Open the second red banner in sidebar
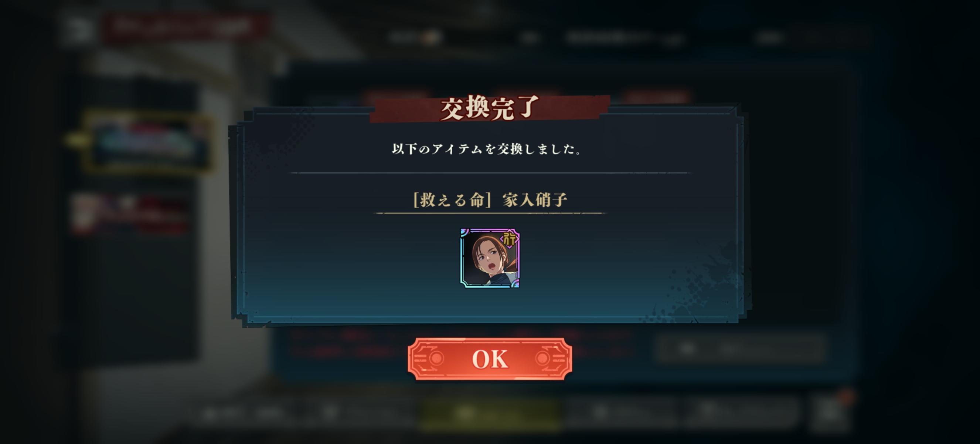The height and width of the screenshot is (444, 980). pos(129,213)
